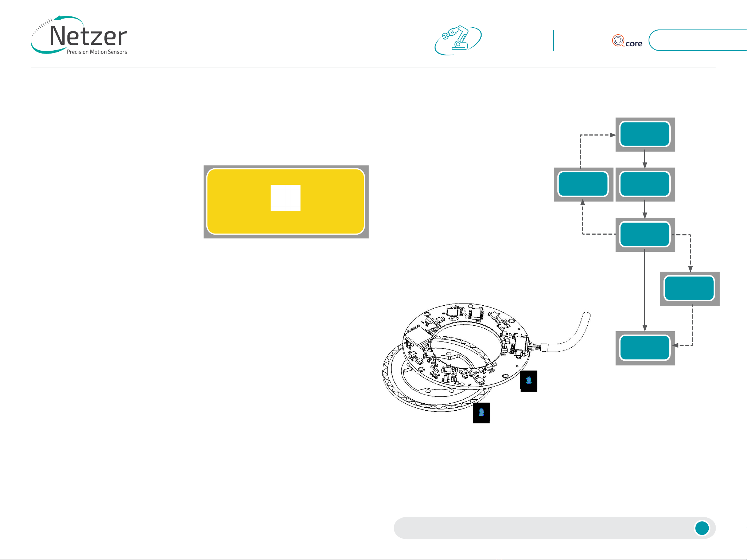Click the leftmost teal flowchart box
The width and height of the screenshot is (747, 560).
583,184
